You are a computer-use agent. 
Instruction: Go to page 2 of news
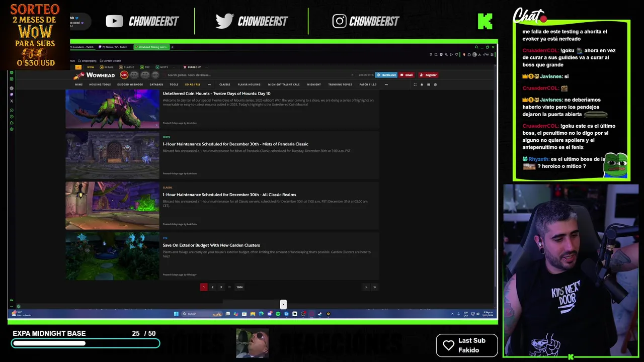point(212,287)
